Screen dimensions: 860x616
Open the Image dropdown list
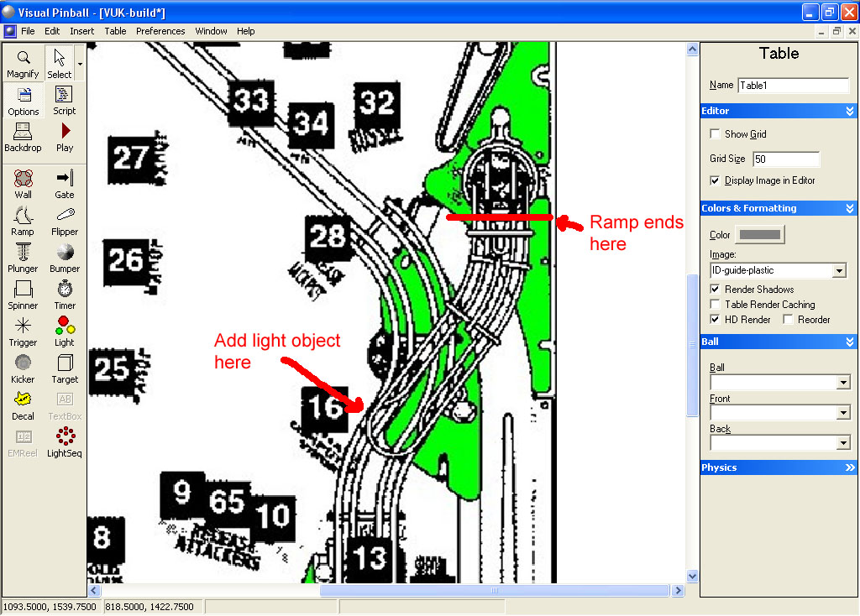(x=838, y=271)
